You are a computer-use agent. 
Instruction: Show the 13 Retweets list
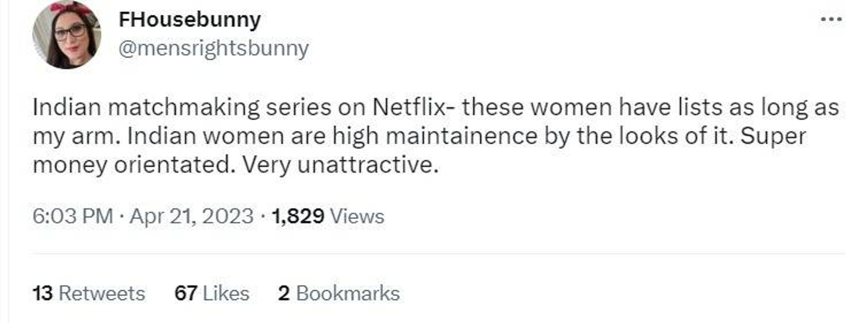(x=89, y=293)
